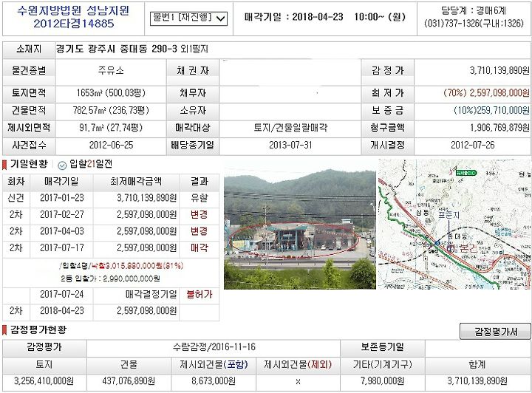The height and width of the screenshot is (393, 532).
Task: Click 2등 입찰가 2,990,000,000원 text
Action: click(x=110, y=278)
